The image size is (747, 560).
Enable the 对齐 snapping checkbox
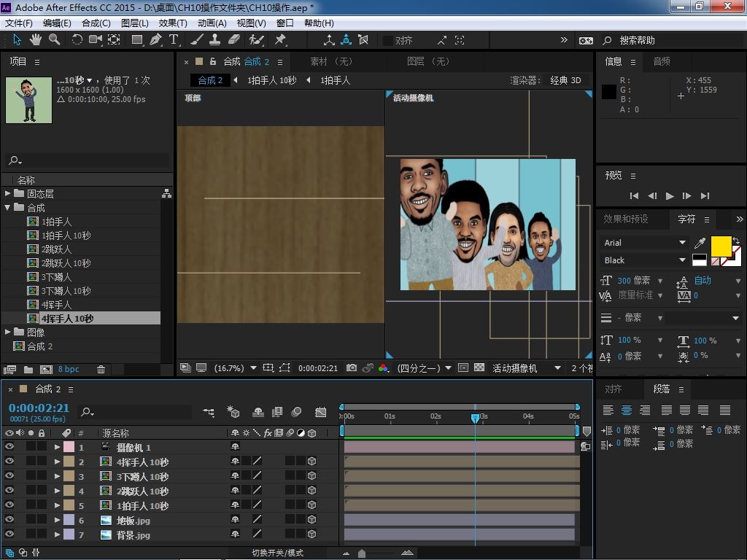pos(388,40)
